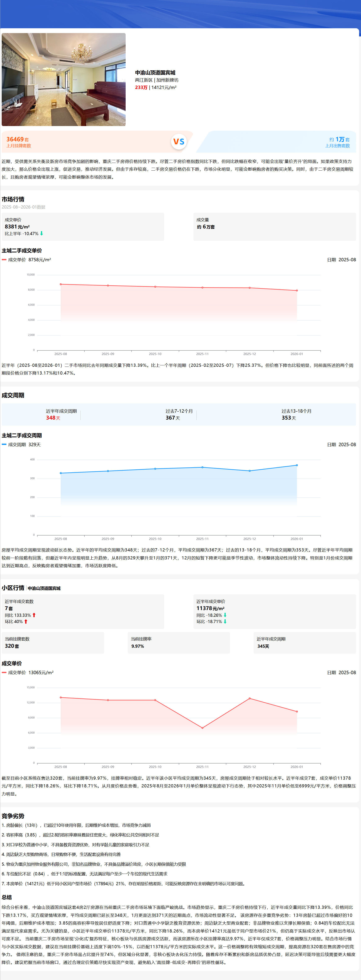Select the 当前挂牌率 9.97% card

179,643
